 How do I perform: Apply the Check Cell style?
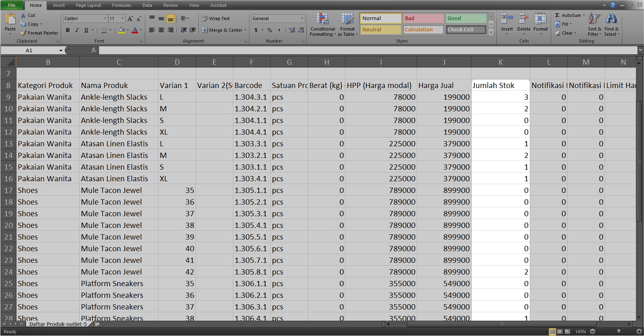tap(466, 30)
